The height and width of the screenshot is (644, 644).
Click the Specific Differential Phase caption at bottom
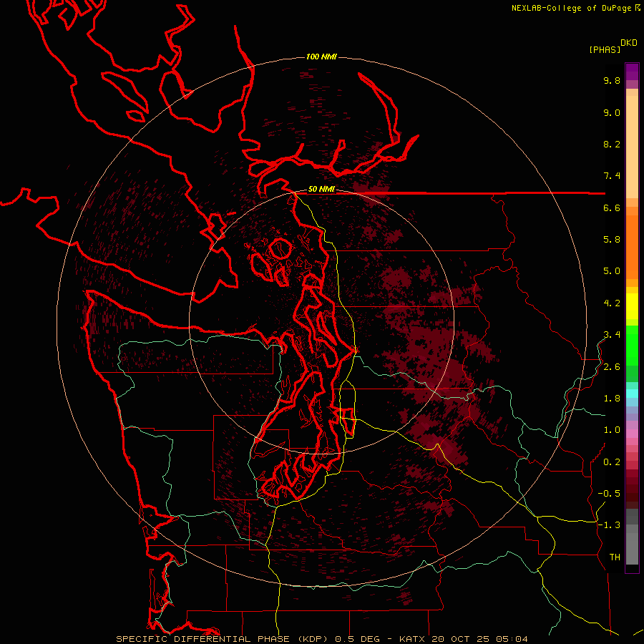click(x=322, y=639)
